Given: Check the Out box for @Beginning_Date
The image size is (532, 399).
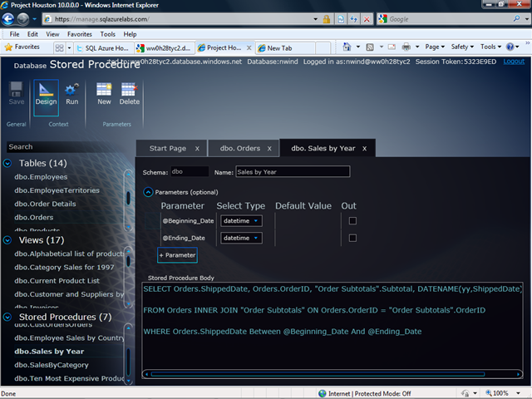Looking at the screenshot, I should 352,221.
